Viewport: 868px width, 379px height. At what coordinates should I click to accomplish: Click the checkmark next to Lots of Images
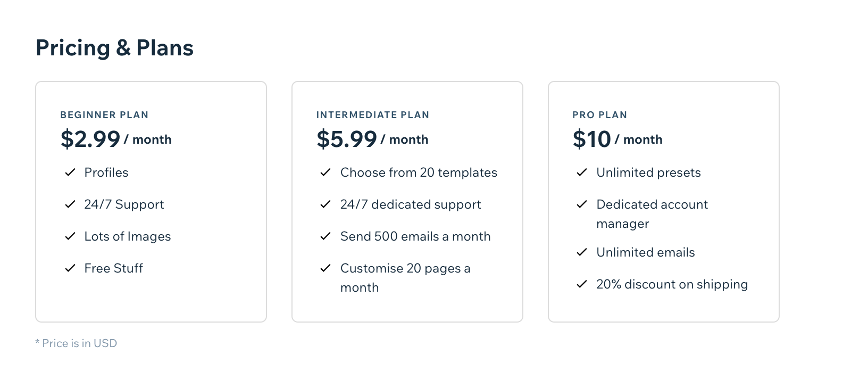(70, 236)
